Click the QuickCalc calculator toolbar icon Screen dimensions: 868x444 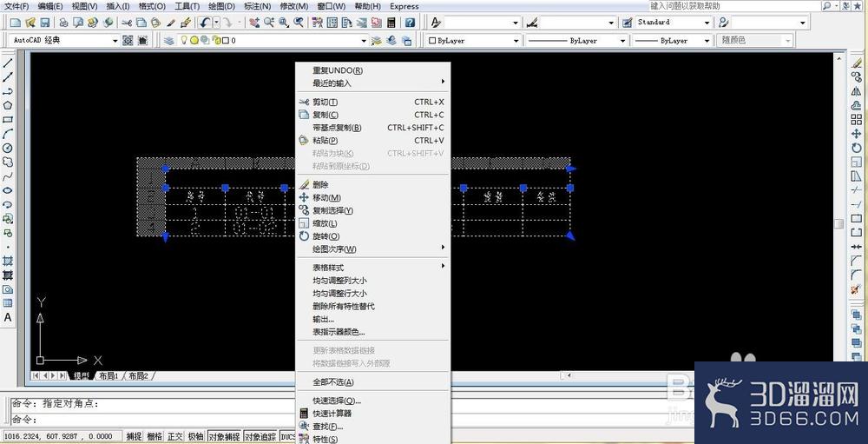pyautogui.click(x=391, y=23)
